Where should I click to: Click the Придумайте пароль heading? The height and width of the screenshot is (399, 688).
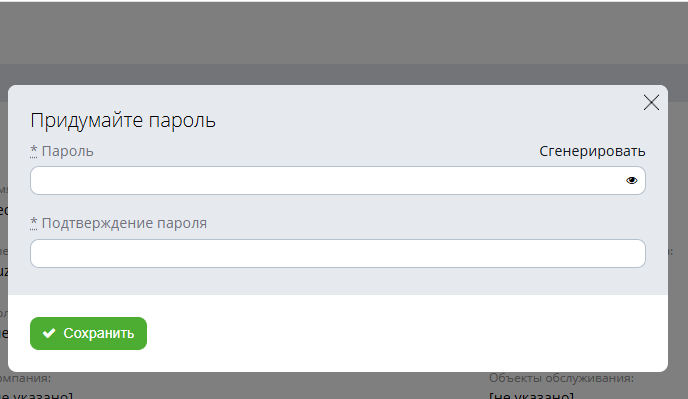(x=123, y=120)
